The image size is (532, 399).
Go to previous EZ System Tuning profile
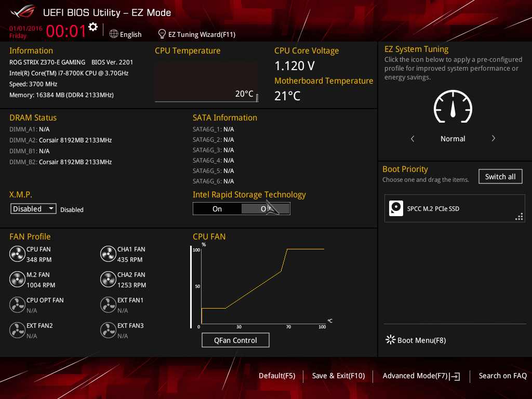pyautogui.click(x=413, y=138)
